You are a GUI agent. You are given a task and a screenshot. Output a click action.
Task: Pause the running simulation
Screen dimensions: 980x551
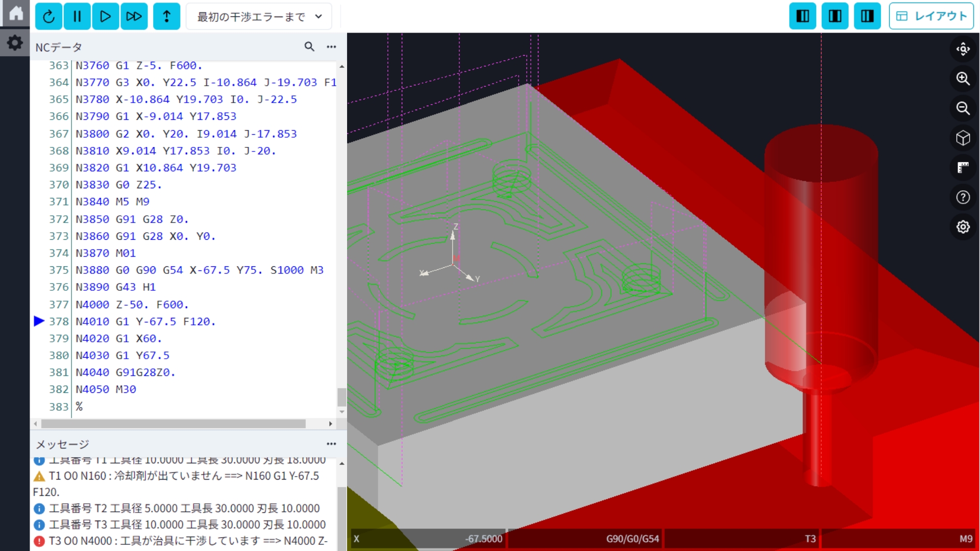tap(77, 16)
